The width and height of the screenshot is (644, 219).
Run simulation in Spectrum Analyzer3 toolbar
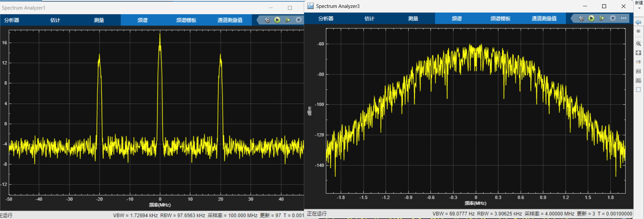click(x=592, y=18)
